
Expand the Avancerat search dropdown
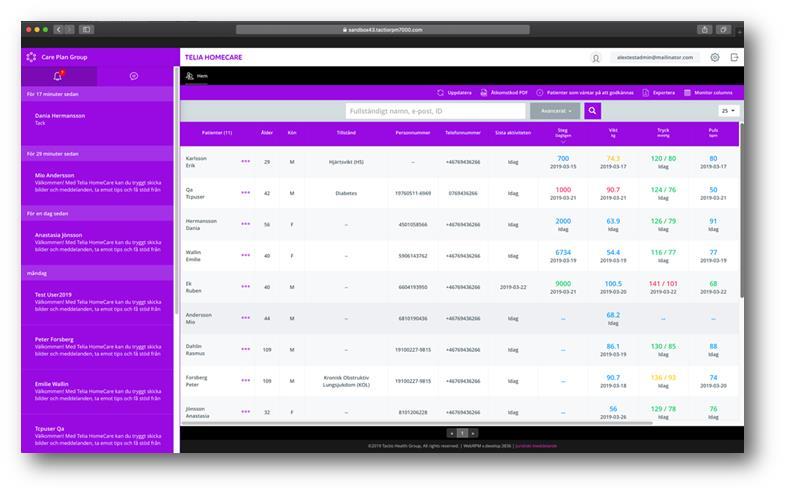click(x=555, y=111)
